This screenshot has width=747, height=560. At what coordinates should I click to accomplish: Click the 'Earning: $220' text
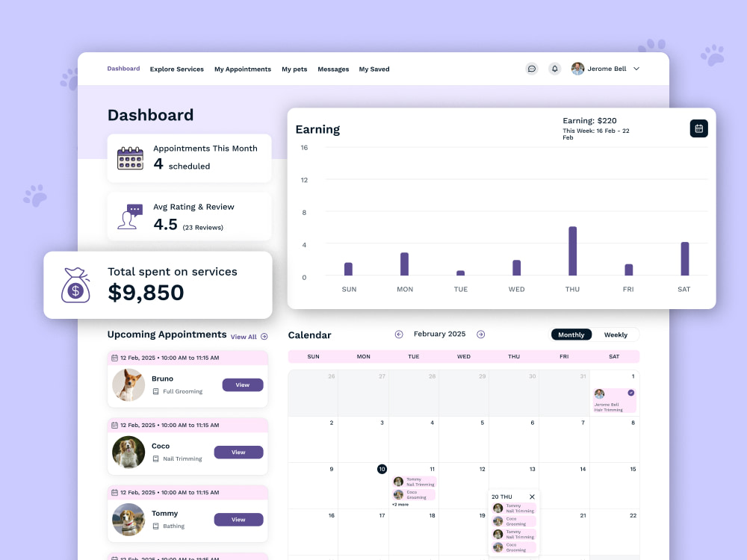click(x=589, y=121)
